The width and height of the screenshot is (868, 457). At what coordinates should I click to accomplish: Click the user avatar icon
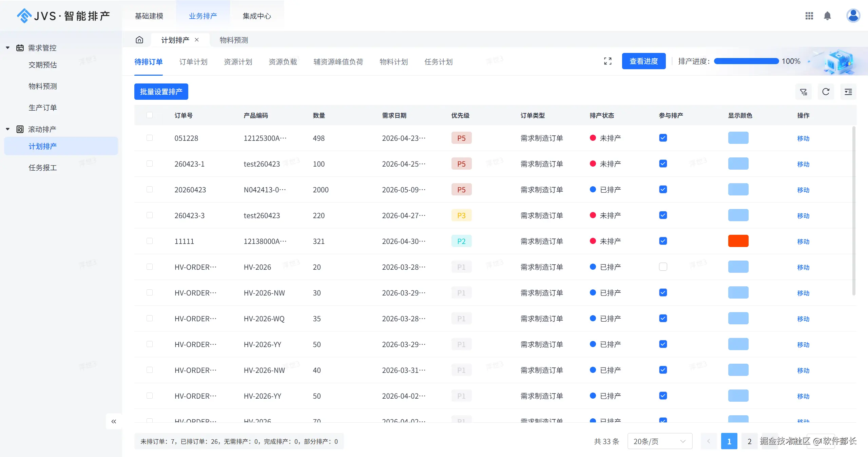coord(853,16)
